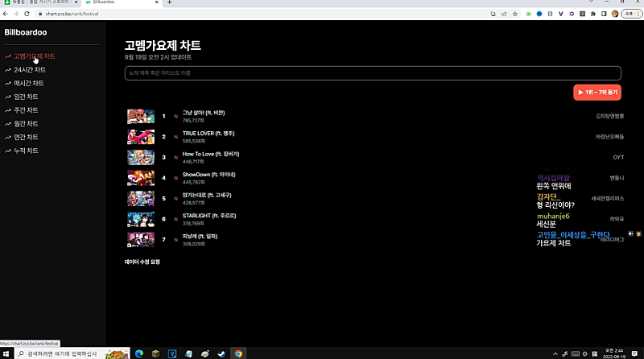Viewport: 644px width, 359px height.
Task: Click the Chrome profile avatar
Action: 615,14
